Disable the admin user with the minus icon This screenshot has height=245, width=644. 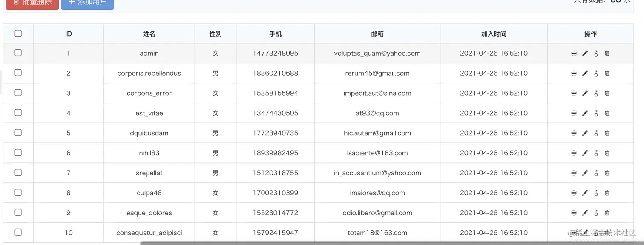574,54
